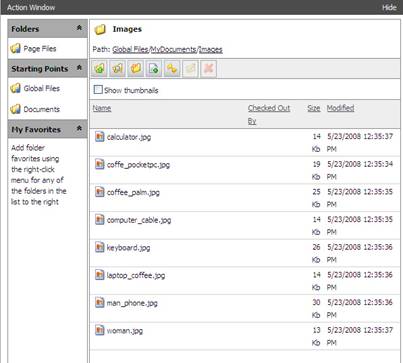Open the calculator.jpg file name
This screenshot has width=403, height=363.
point(129,137)
